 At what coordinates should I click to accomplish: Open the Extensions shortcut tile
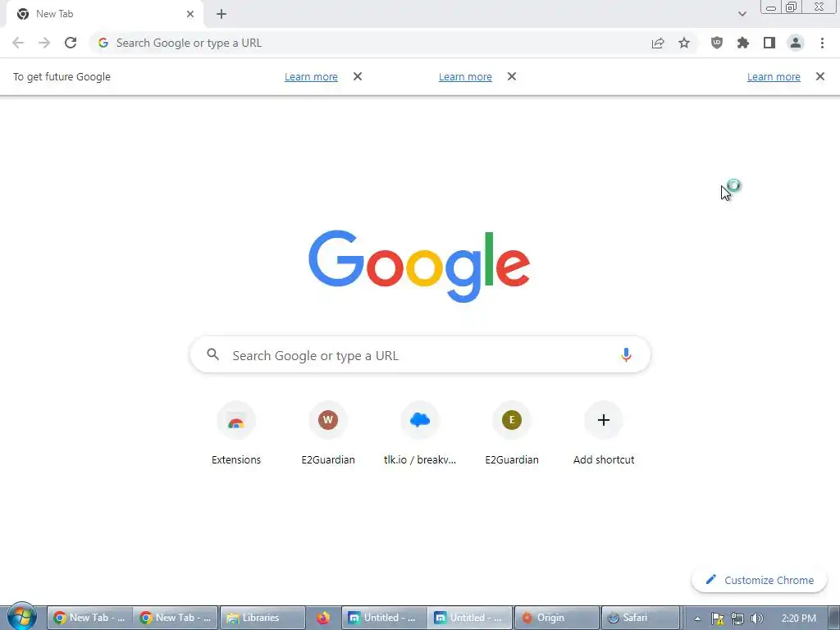[236, 434]
